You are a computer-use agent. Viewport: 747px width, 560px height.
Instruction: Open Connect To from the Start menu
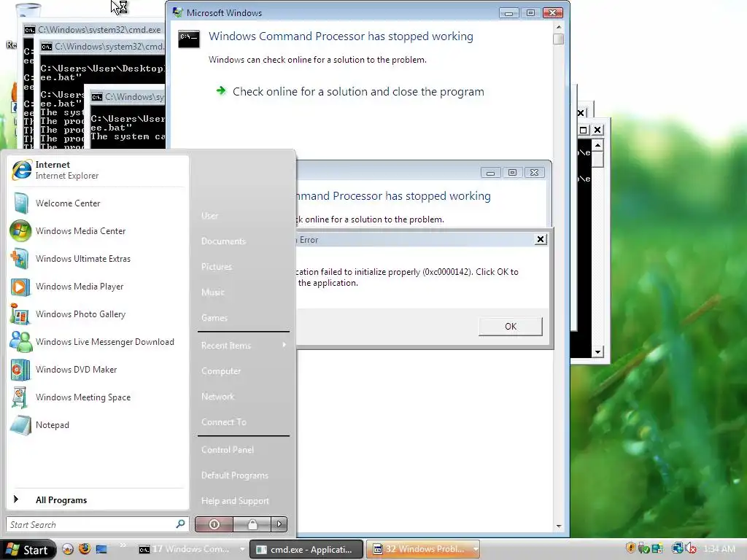point(224,422)
